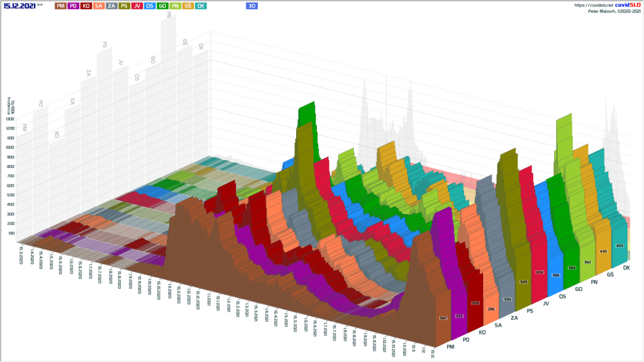Toggle the teal OK region button
Image resolution: width=644 pixels, height=362 pixels.
(x=201, y=6)
